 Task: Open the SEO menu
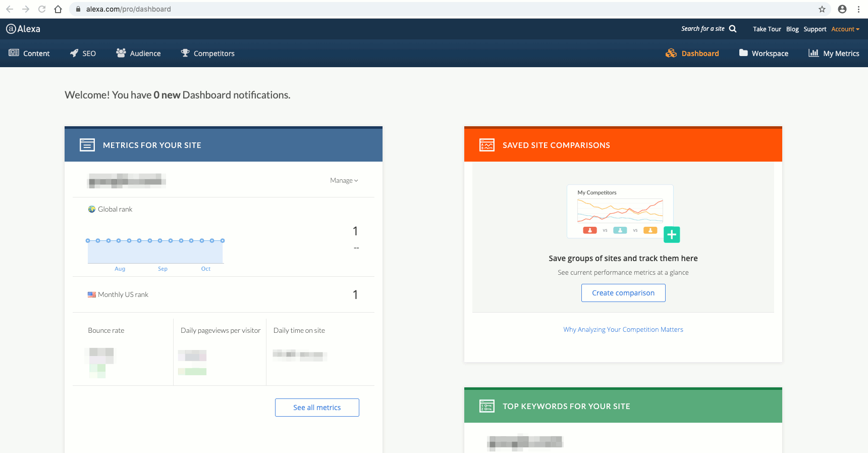(83, 54)
